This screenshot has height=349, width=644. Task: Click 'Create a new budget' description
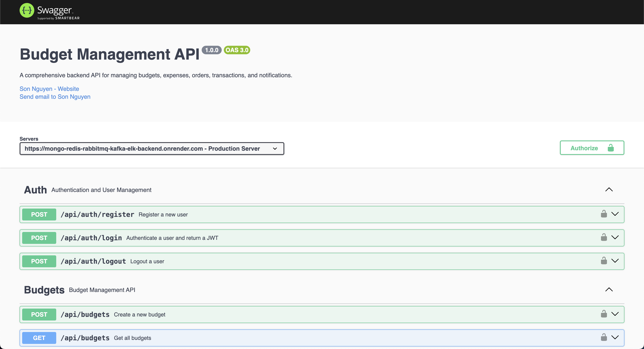click(x=140, y=315)
